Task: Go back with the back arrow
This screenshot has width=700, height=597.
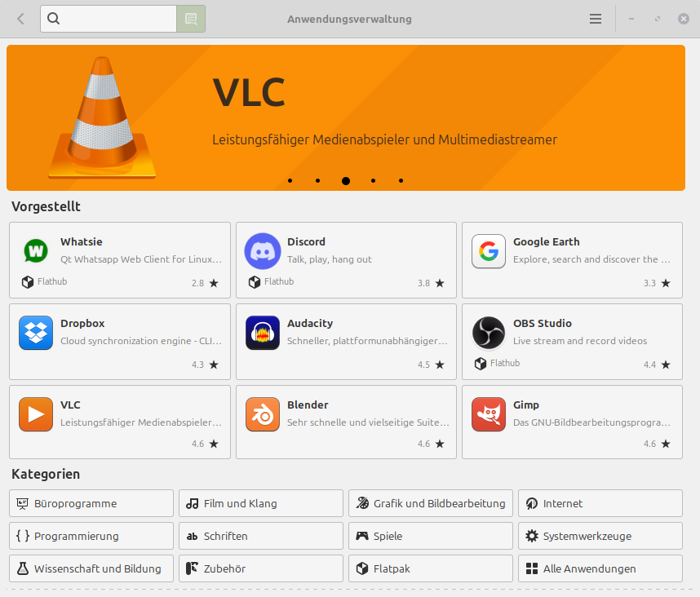Action: [x=20, y=19]
